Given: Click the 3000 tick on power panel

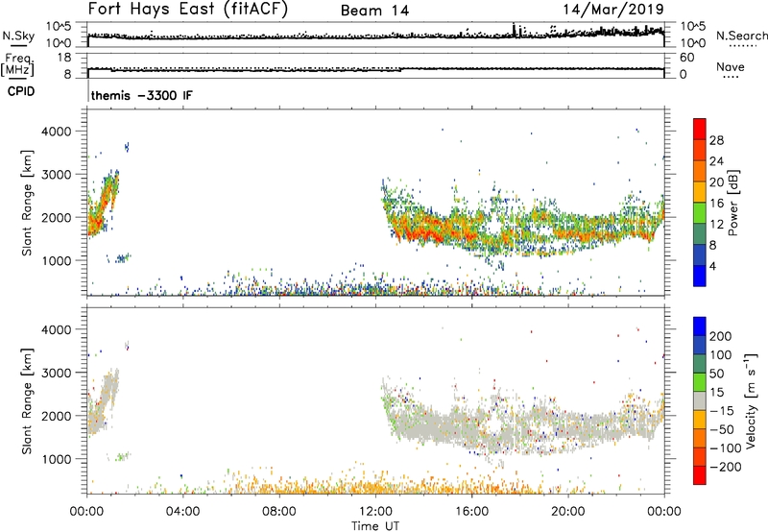Looking at the screenshot, I should 56,175.
